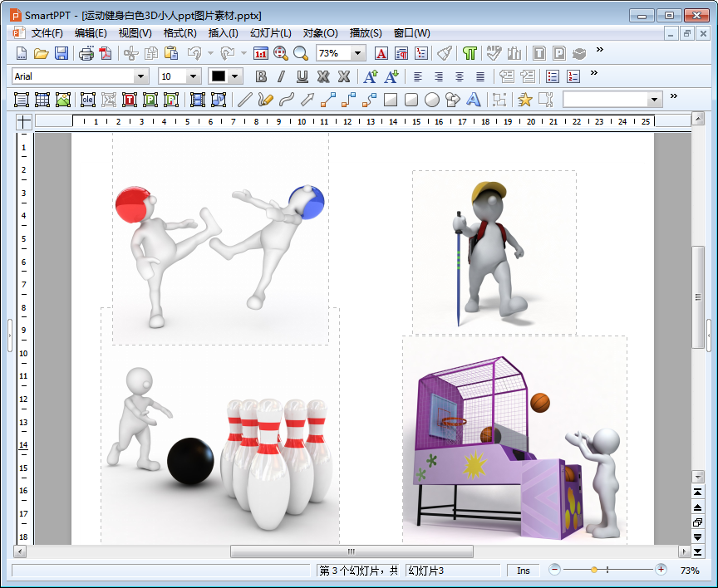Increase font size with A up arrow
The image size is (718, 588).
coord(371,76)
